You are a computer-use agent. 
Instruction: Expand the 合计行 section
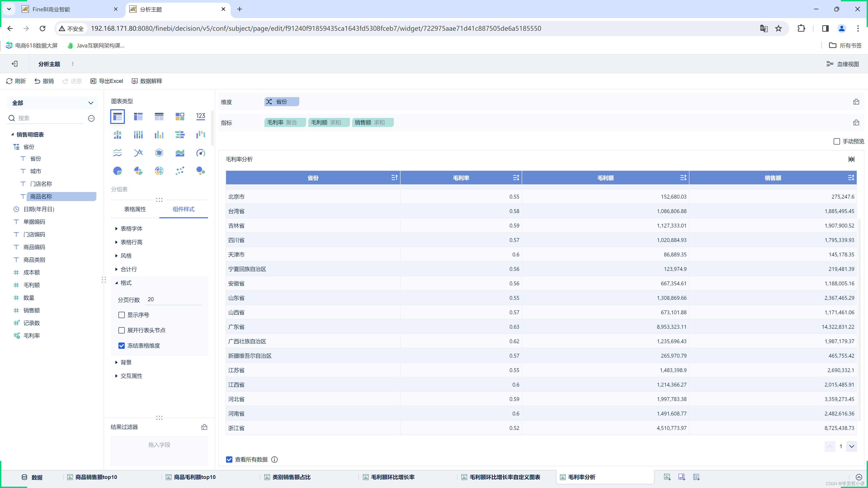(126, 269)
